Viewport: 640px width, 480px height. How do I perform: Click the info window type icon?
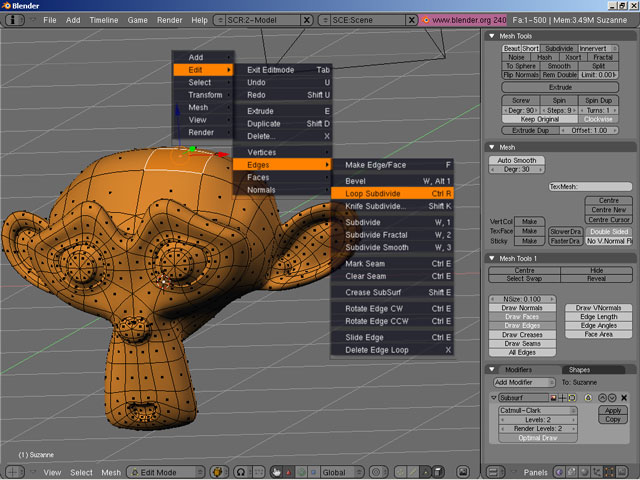[14, 20]
